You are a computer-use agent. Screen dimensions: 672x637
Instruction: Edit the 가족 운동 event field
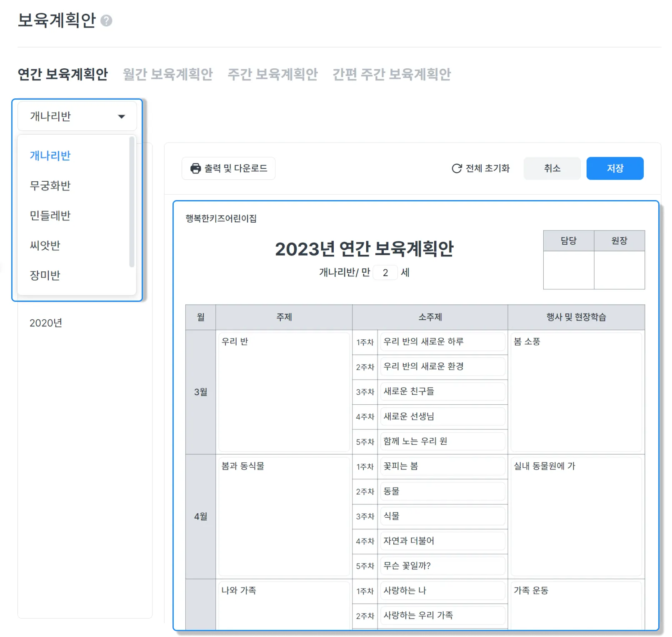[x=576, y=606]
